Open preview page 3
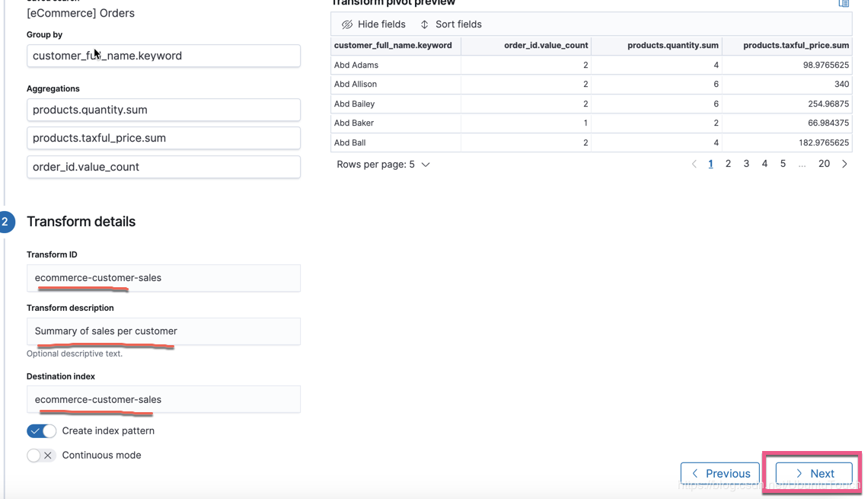The width and height of the screenshot is (868, 499). tap(746, 164)
